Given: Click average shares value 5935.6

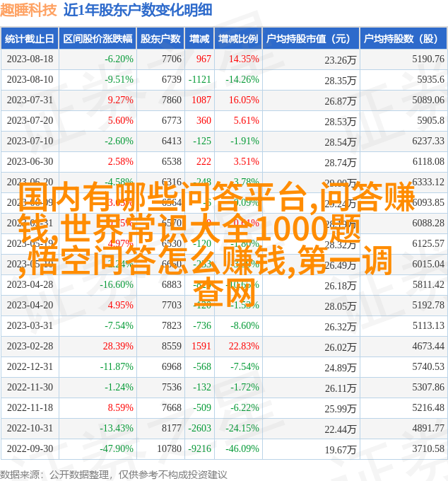Looking at the screenshot, I should [430, 79].
